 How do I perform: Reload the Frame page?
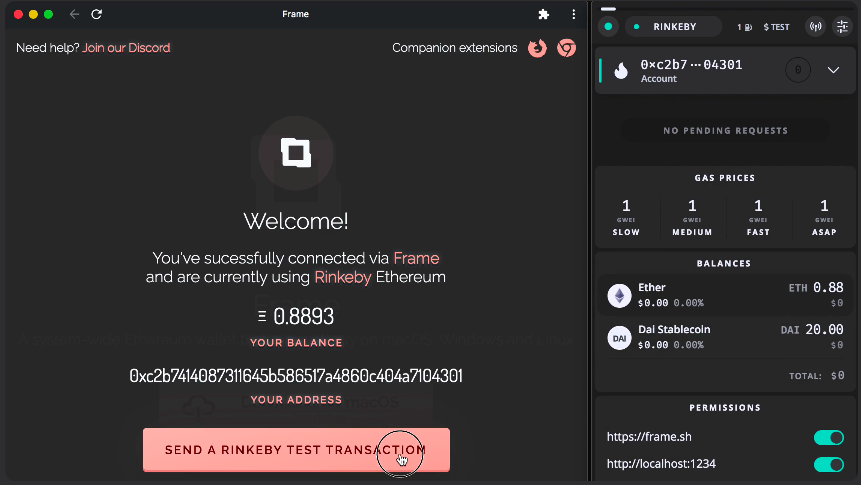tap(97, 14)
